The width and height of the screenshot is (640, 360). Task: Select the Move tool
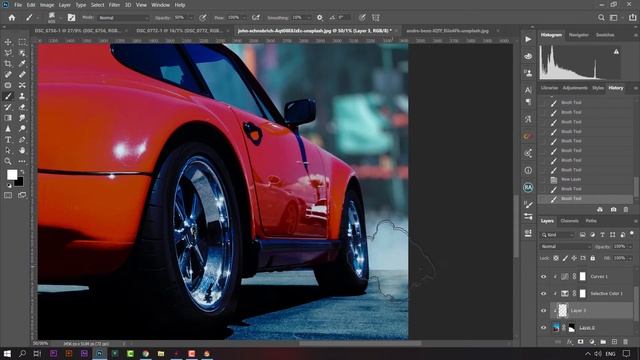[x=8, y=42]
